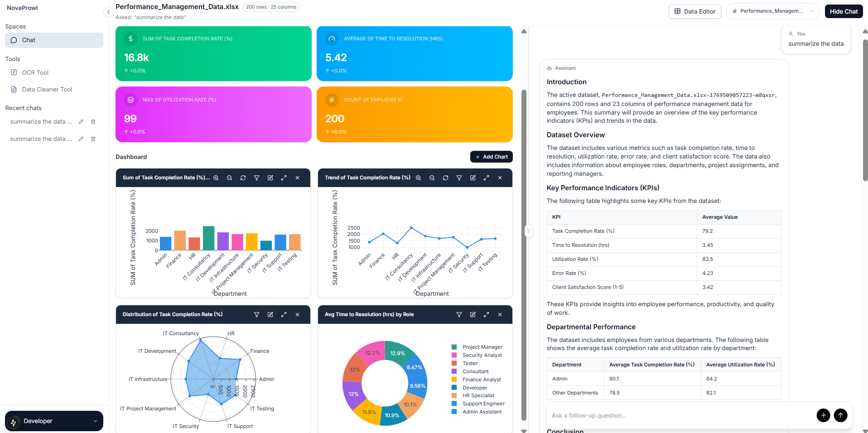The height and width of the screenshot is (433, 868).
Task: Collapse the left sidebar with the chevron arrow
Action: tap(108, 12)
